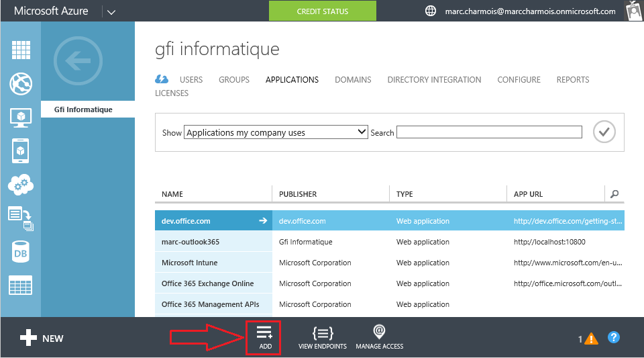This screenshot has width=644, height=358.
Task: Click Microsoft Corporation publisher in Intune row
Action: (315, 263)
